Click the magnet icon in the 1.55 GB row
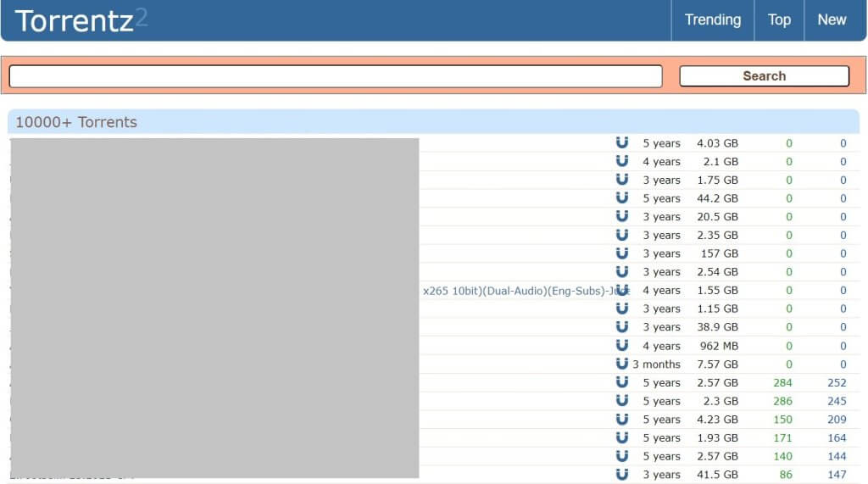The image size is (868, 484). pyautogui.click(x=622, y=290)
